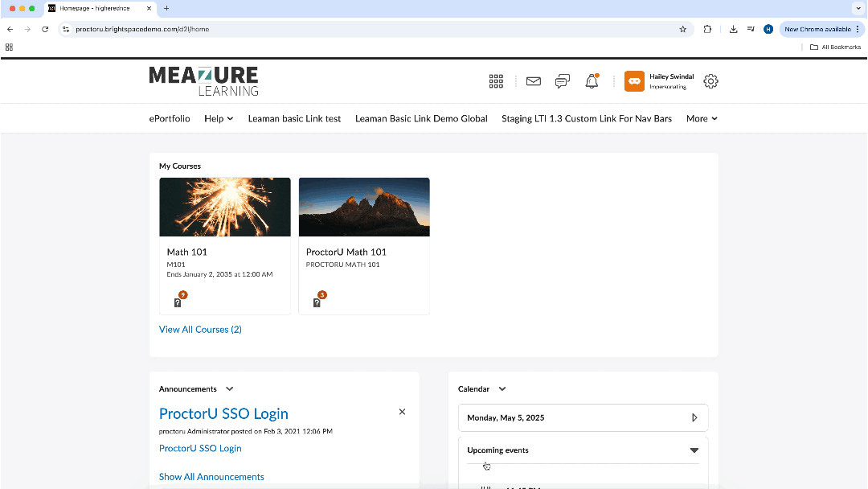The image size is (868, 489).
Task: Click the browser back arrow
Action: coord(10,29)
